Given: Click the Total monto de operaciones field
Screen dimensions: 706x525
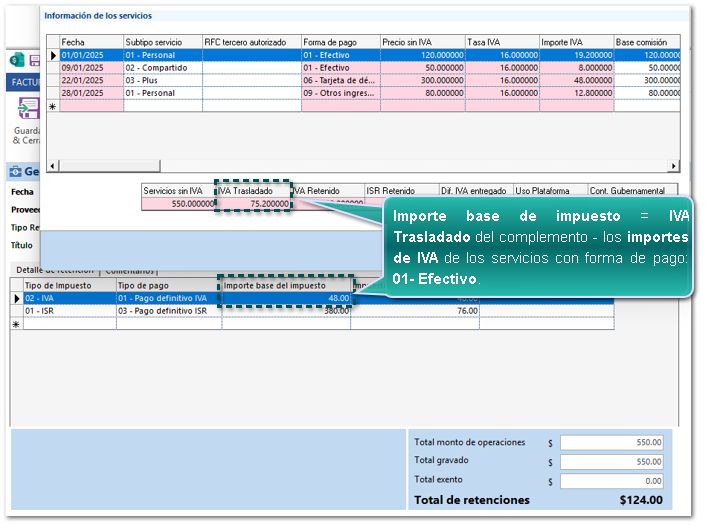Looking at the screenshot, I should [x=612, y=442].
